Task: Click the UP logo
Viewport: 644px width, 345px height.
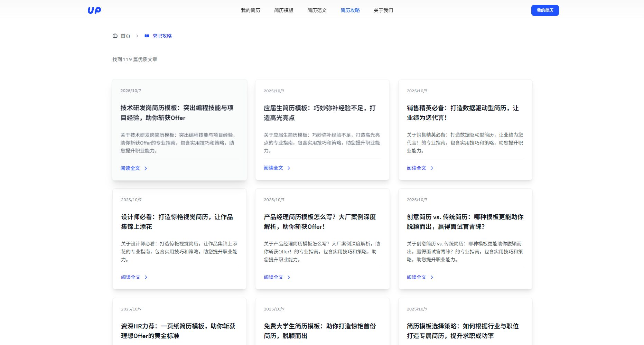Action: point(94,10)
